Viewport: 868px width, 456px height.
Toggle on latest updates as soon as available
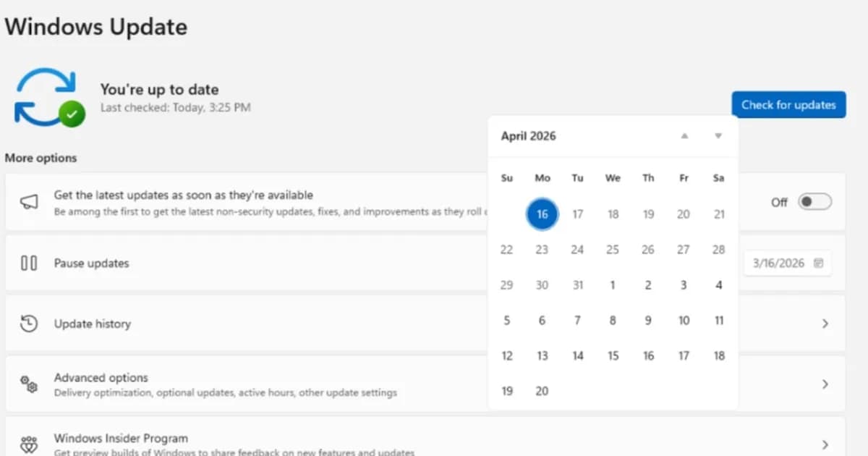point(814,202)
